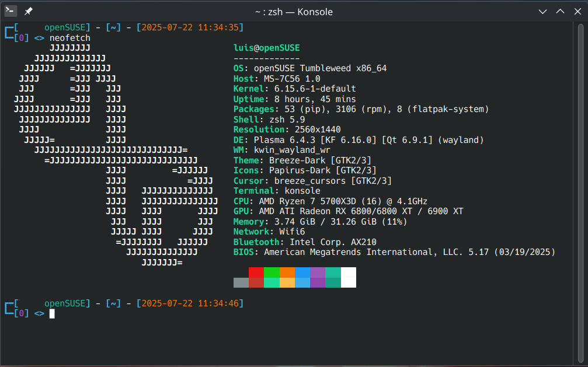
Task: Click cursor 'breeze_cursors [GTK2/3]'
Action: point(333,181)
